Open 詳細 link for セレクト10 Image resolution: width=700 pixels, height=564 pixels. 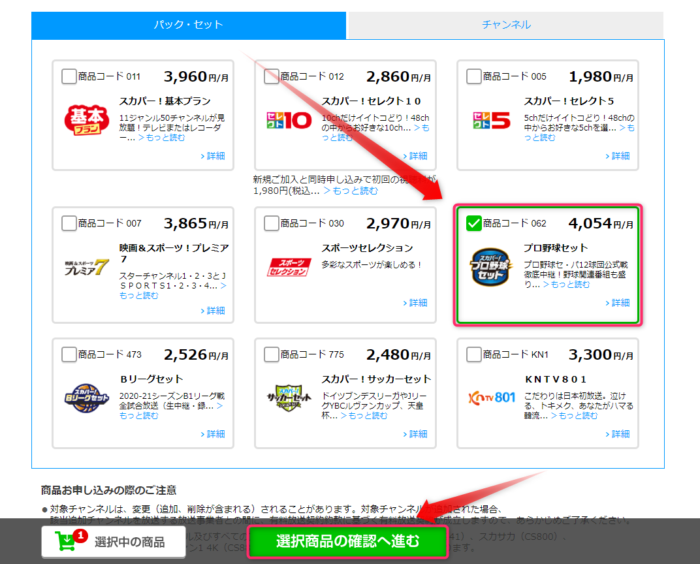pyautogui.click(x=415, y=156)
